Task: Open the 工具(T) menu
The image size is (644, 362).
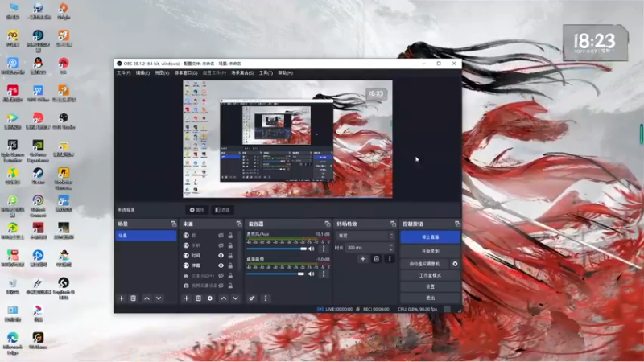Action: (266, 73)
